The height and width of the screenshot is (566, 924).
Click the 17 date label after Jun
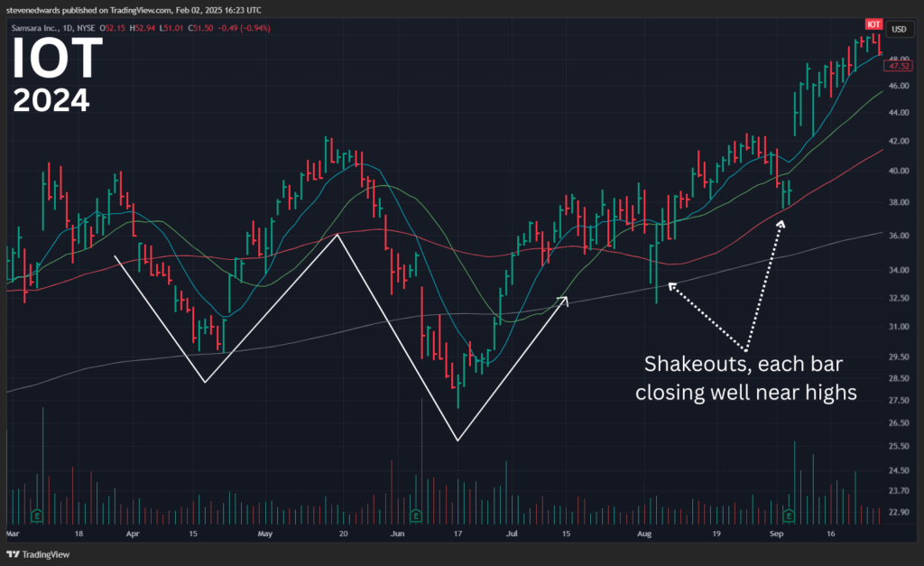[x=457, y=534]
